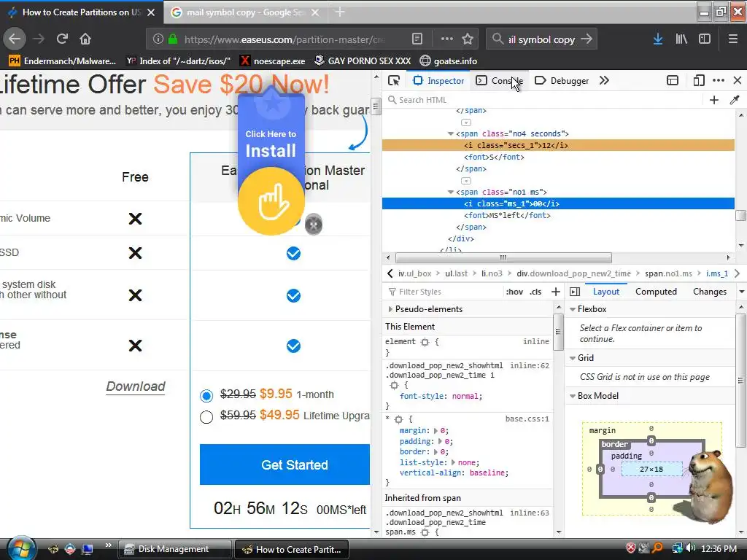Switch to the Console tab
747x560 pixels.
click(499, 80)
